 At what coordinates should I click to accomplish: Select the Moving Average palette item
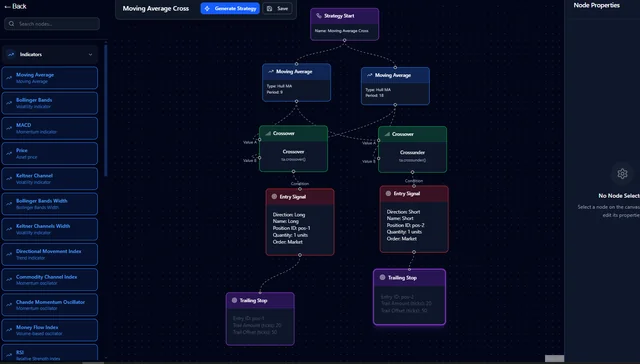coord(50,78)
